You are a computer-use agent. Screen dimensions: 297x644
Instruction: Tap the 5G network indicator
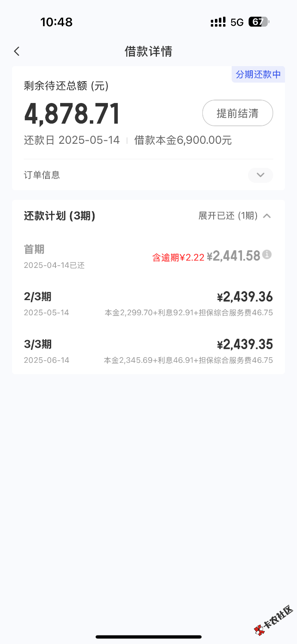[237, 22]
